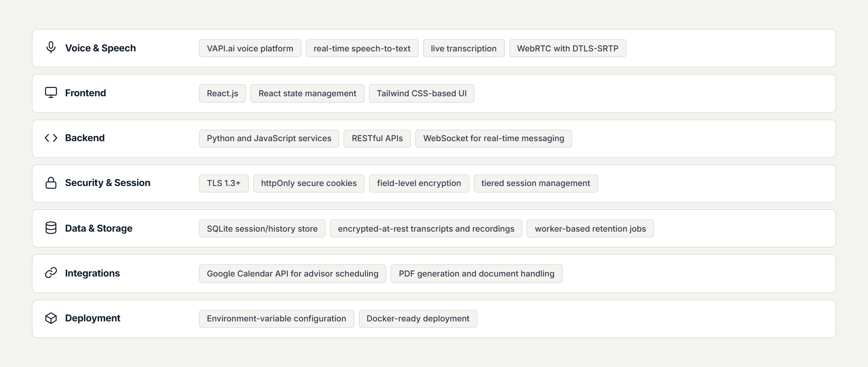Click the worker-based retention jobs chip
Viewport: 868px width, 367px height.
coord(590,229)
